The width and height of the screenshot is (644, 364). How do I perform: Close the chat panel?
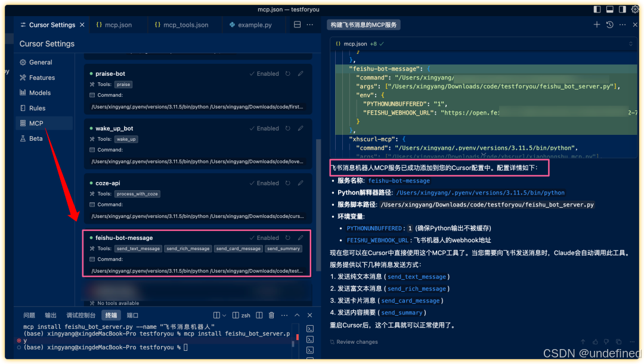point(635,24)
